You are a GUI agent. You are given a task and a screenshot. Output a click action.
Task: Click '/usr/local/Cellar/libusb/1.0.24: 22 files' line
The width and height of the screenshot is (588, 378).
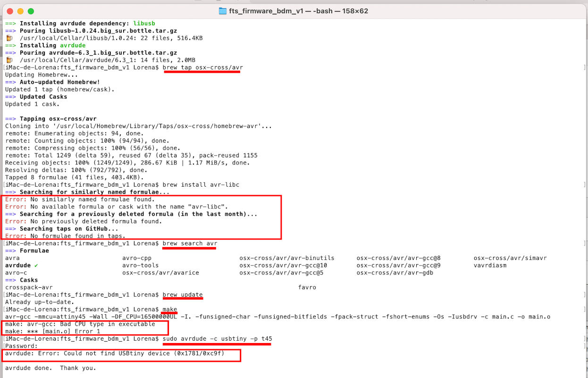[x=111, y=38]
